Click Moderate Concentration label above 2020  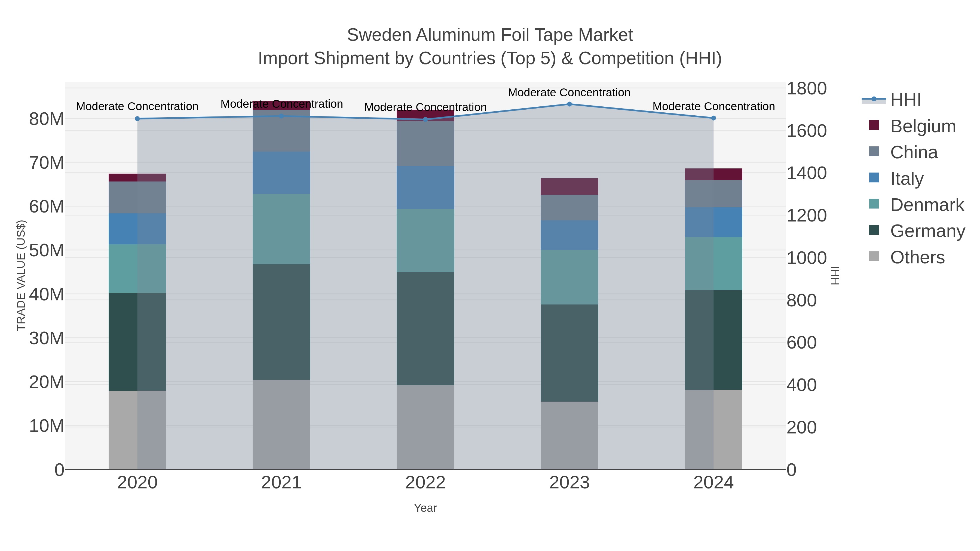tap(137, 106)
